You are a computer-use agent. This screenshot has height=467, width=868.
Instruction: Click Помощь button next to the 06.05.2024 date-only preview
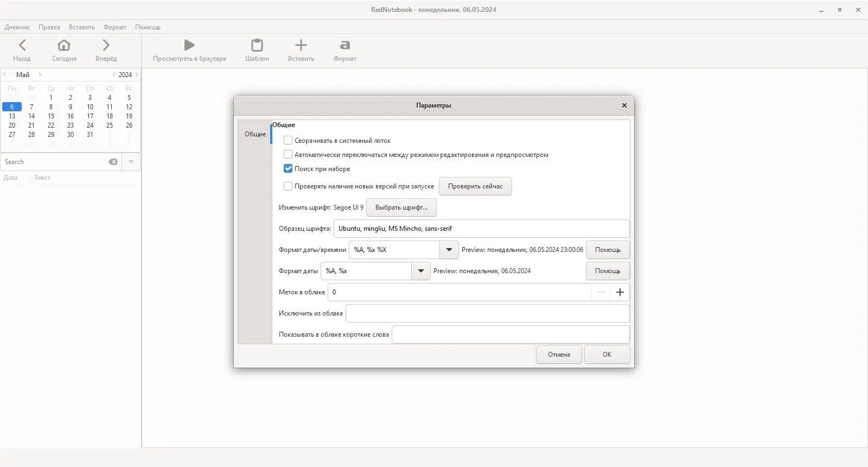pos(608,271)
